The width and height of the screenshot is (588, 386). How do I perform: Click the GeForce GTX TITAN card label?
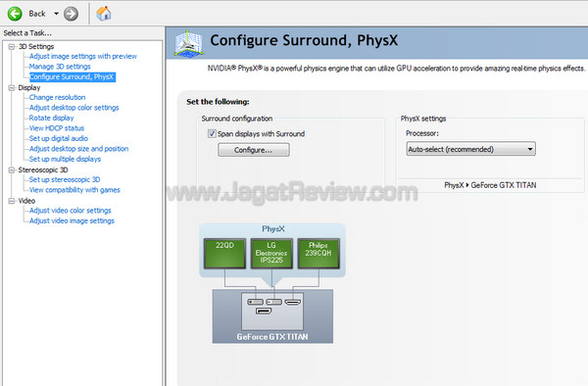[272, 337]
